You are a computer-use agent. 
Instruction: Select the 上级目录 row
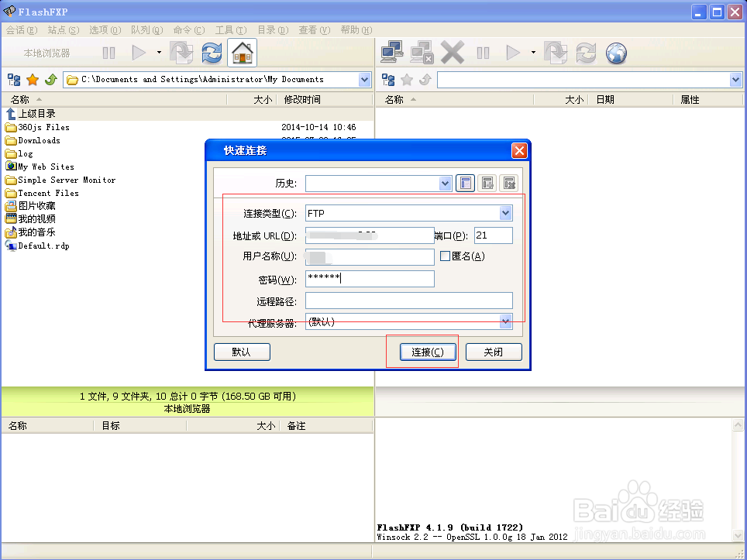point(188,114)
